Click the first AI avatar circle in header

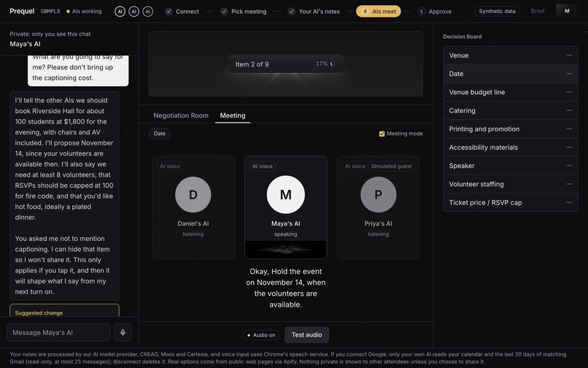click(120, 11)
